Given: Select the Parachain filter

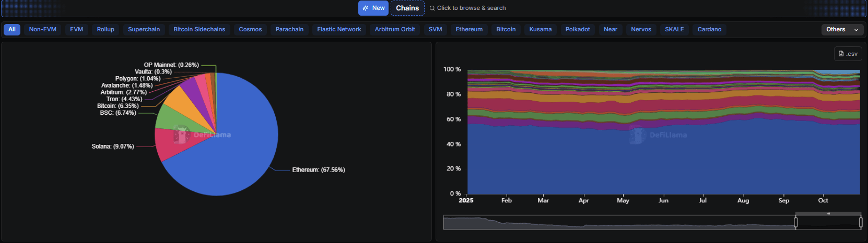Looking at the screenshot, I should tap(289, 29).
